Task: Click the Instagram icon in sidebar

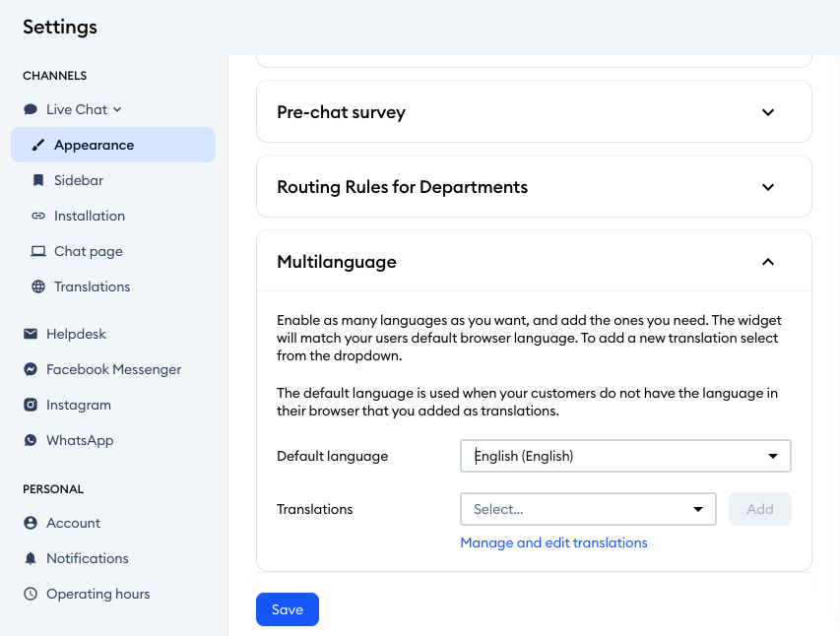Action: pyautogui.click(x=31, y=405)
